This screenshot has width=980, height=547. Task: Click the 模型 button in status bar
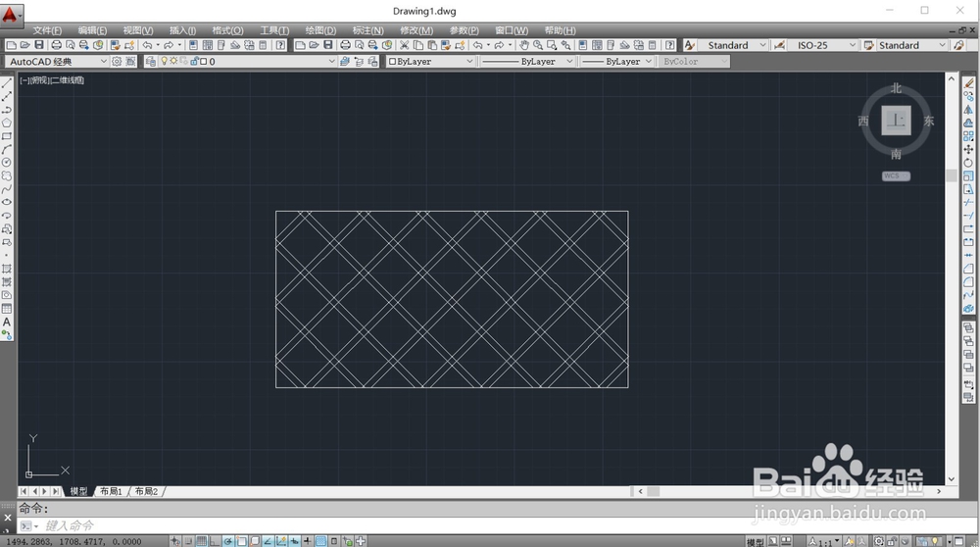(x=755, y=542)
